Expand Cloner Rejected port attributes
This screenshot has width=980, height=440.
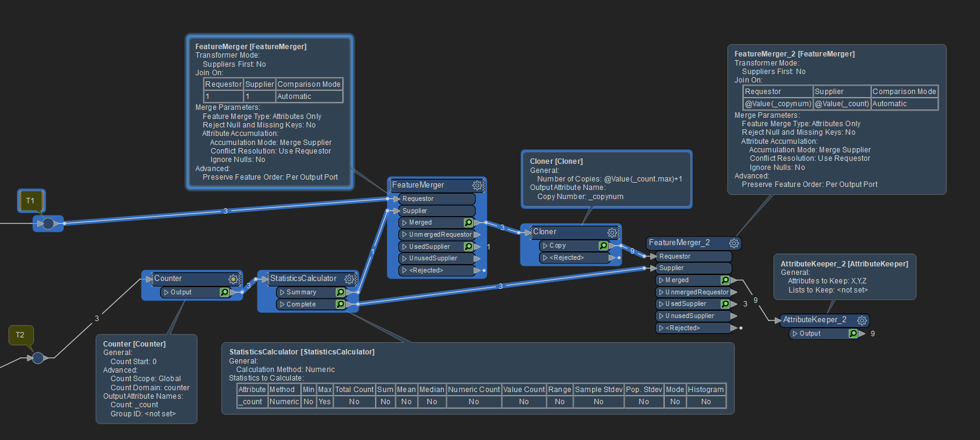545,257
